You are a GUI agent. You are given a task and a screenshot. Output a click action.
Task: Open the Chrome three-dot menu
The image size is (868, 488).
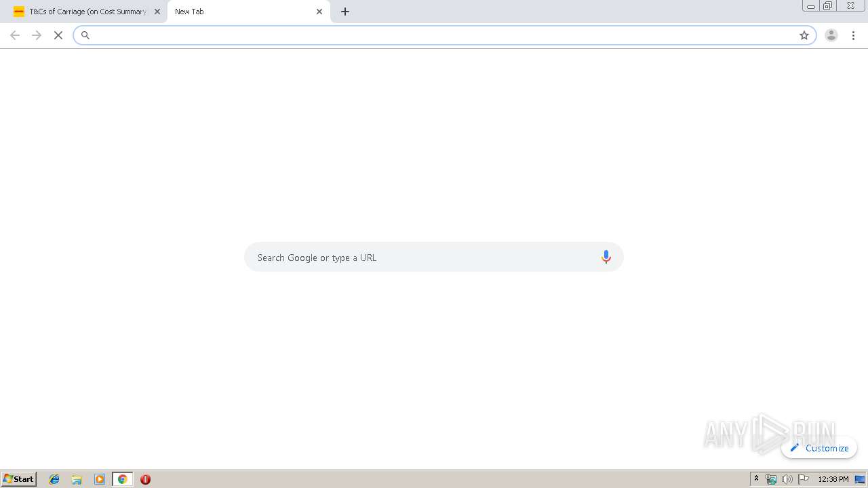[x=853, y=35]
